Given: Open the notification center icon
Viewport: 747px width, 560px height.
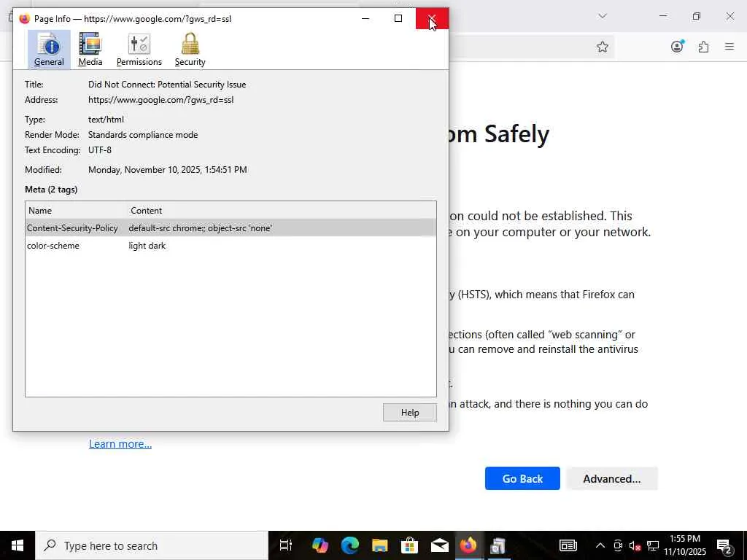Looking at the screenshot, I should tap(724, 545).
